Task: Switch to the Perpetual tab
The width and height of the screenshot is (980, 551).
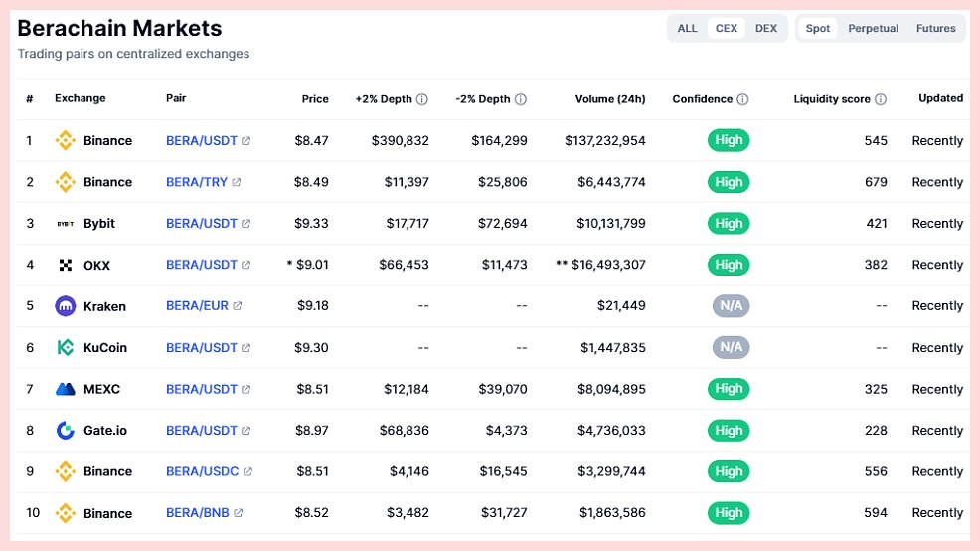Action: (873, 28)
